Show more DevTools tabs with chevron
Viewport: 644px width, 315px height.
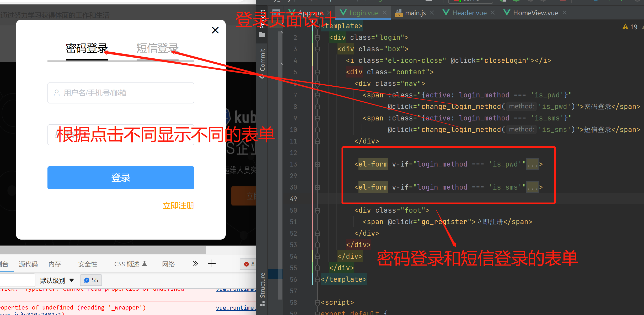(x=195, y=264)
